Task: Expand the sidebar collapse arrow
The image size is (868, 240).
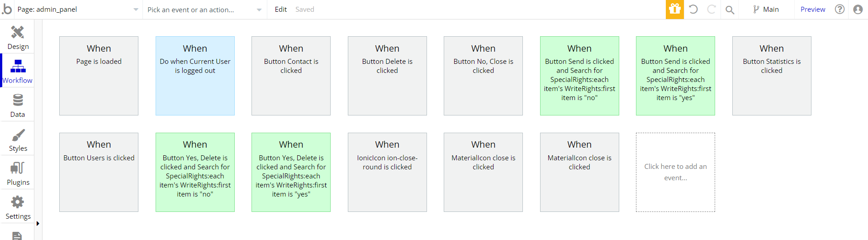Action: pyautogui.click(x=38, y=223)
